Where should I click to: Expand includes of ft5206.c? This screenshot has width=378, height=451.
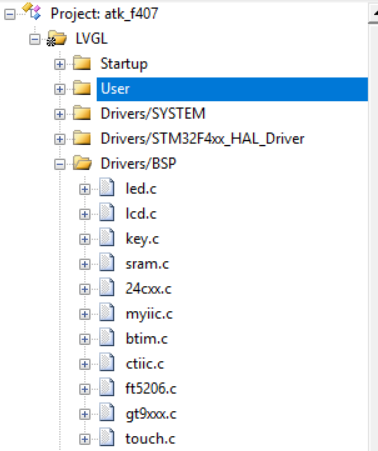pos(85,389)
